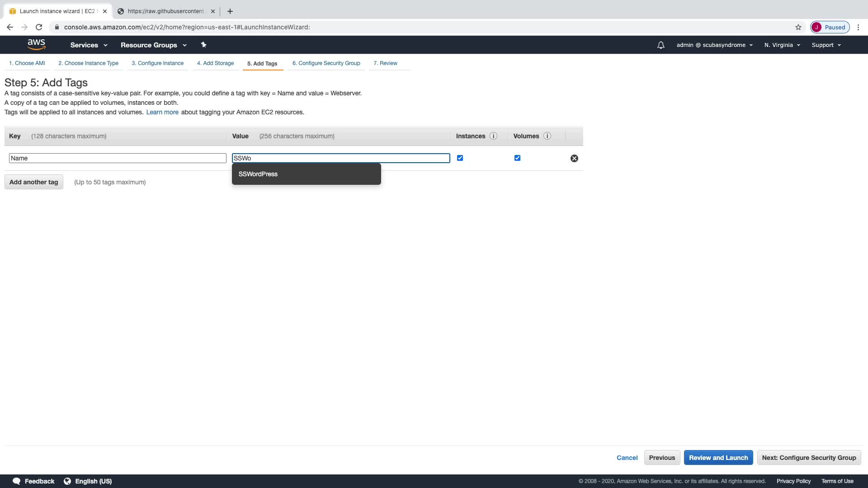Click Add another tag button
The height and width of the screenshot is (488, 868).
[34, 182]
